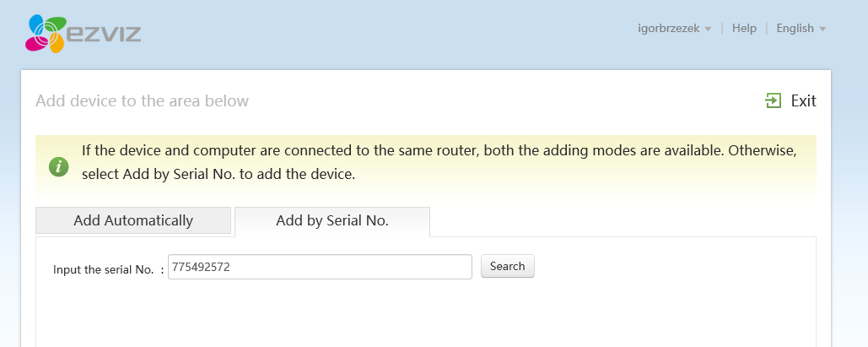Open the igorbrzezek account menu
The height and width of the screenshot is (347, 868).
[669, 28]
